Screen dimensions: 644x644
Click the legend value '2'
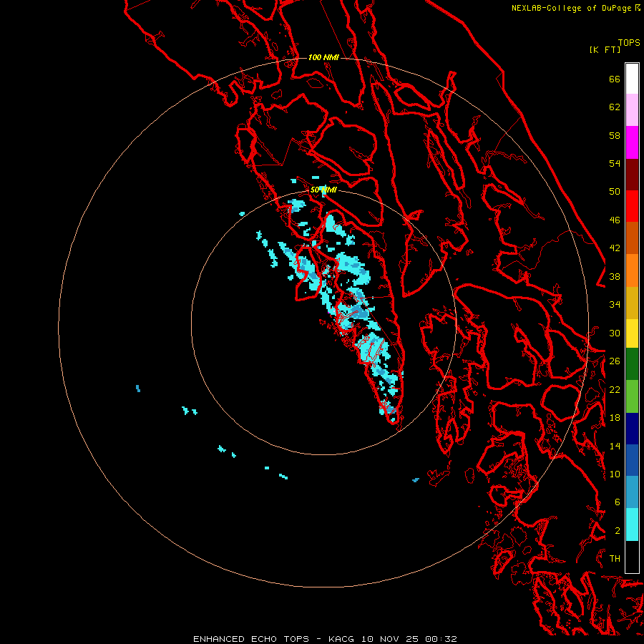pyautogui.click(x=617, y=531)
